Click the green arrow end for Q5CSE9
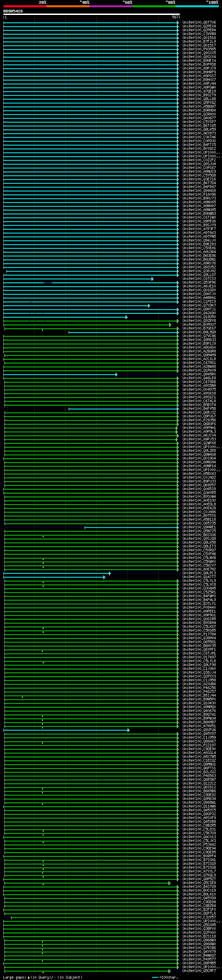The height and width of the screenshot is (980, 222). [x=169, y=883]
